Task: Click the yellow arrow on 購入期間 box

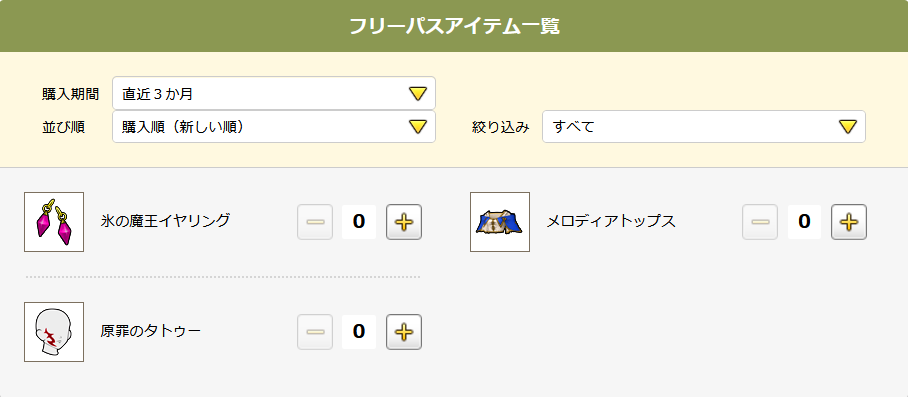Action: [x=418, y=94]
